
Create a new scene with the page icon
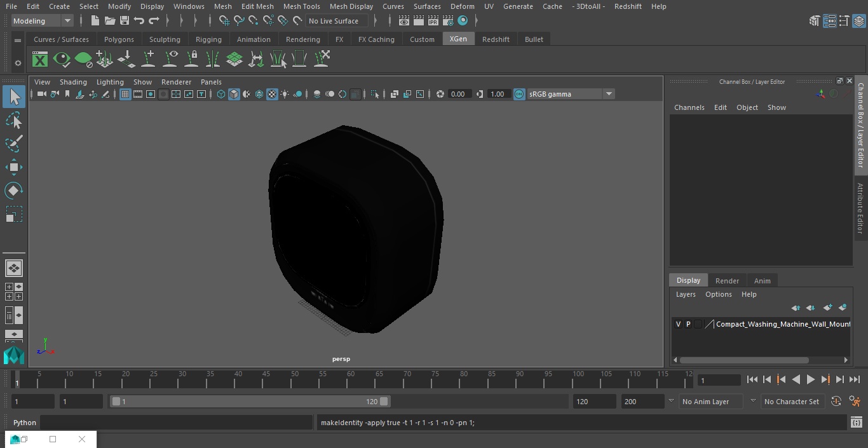[95, 21]
